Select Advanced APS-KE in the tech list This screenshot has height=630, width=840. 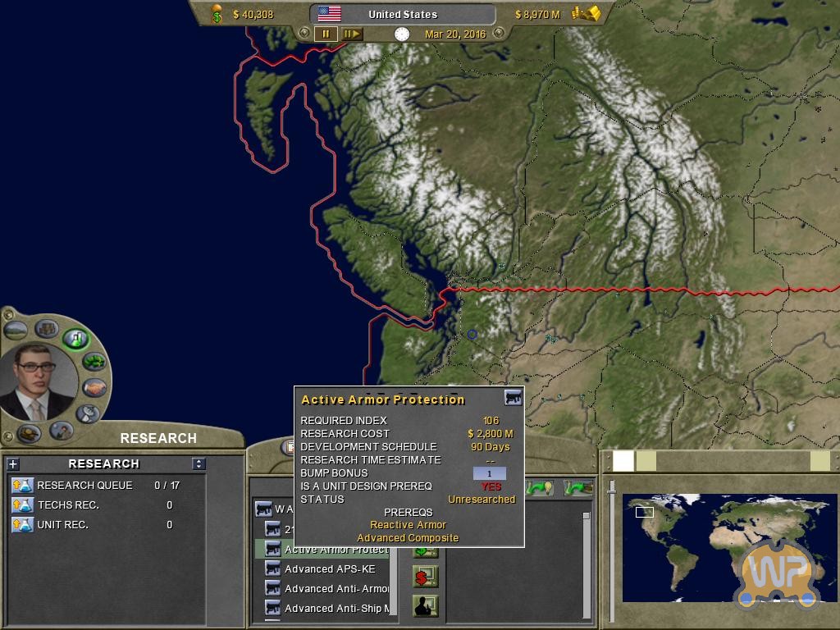[329, 569]
